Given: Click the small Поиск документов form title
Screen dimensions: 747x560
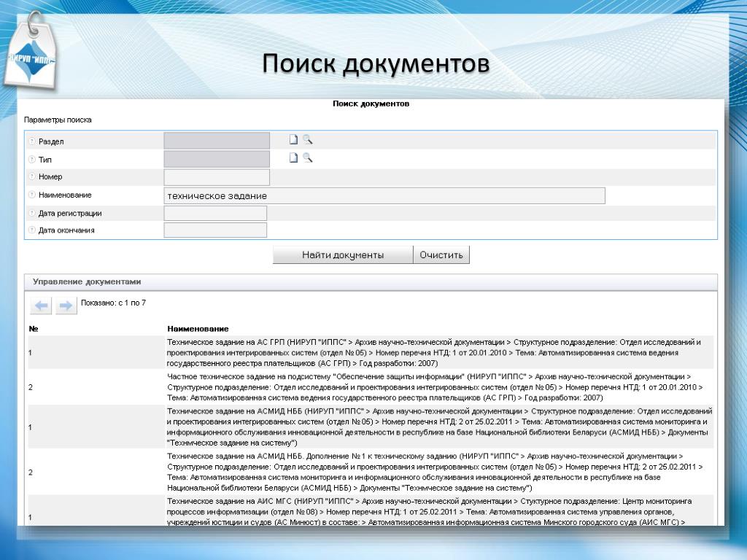Looking at the screenshot, I should coord(371,104).
